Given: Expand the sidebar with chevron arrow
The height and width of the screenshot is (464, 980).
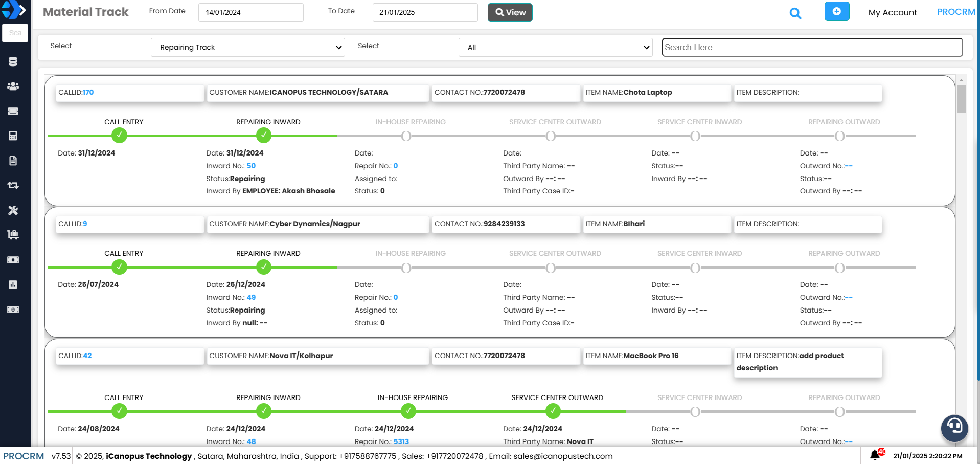Looking at the screenshot, I should (22, 10).
